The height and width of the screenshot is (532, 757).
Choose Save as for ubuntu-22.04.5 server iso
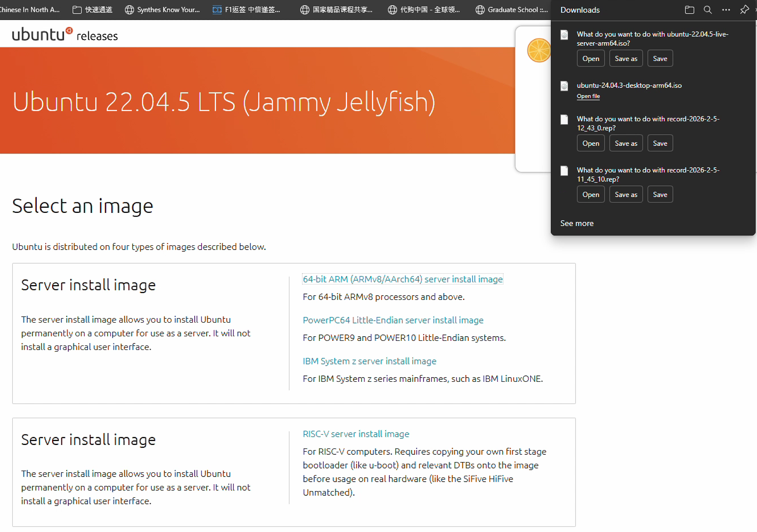tap(626, 58)
